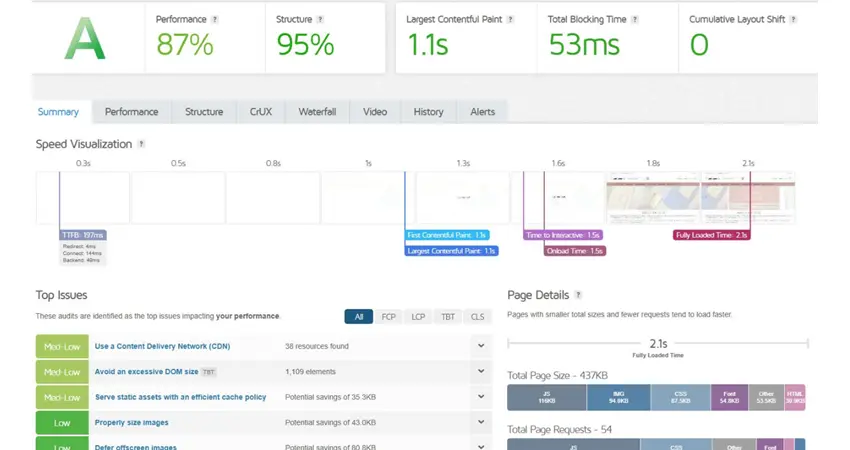Click Med-Low badge on cache policy row
This screenshot has height=450, width=850.
(62, 397)
